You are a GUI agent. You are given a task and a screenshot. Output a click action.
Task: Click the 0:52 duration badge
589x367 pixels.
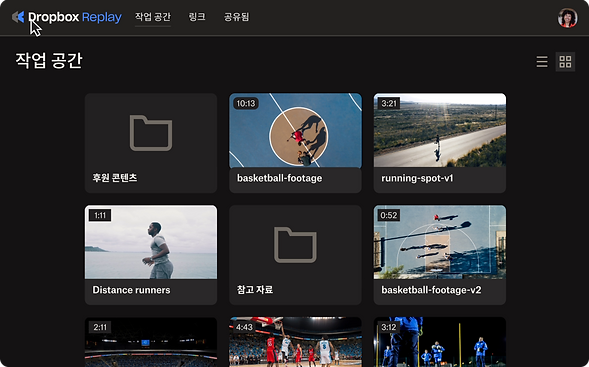(389, 215)
